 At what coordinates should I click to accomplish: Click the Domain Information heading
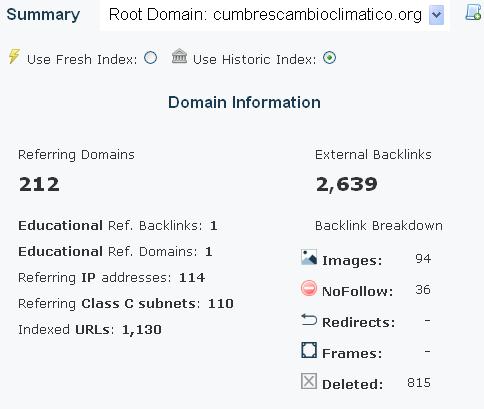point(244,102)
